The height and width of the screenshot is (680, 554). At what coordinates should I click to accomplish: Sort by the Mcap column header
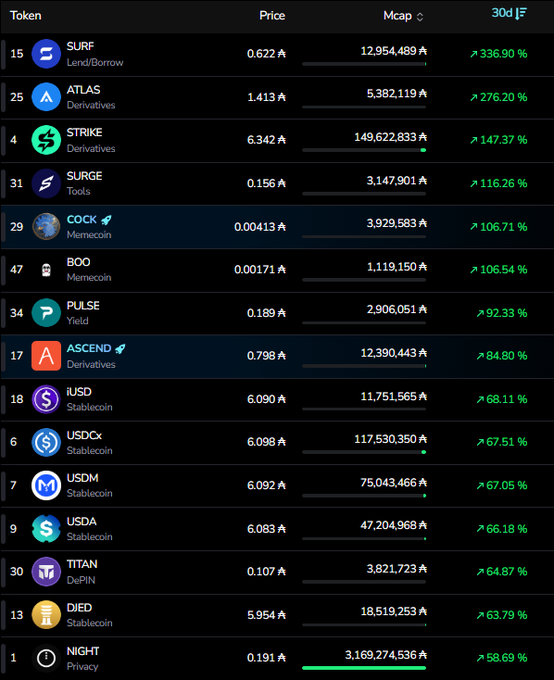(403, 16)
